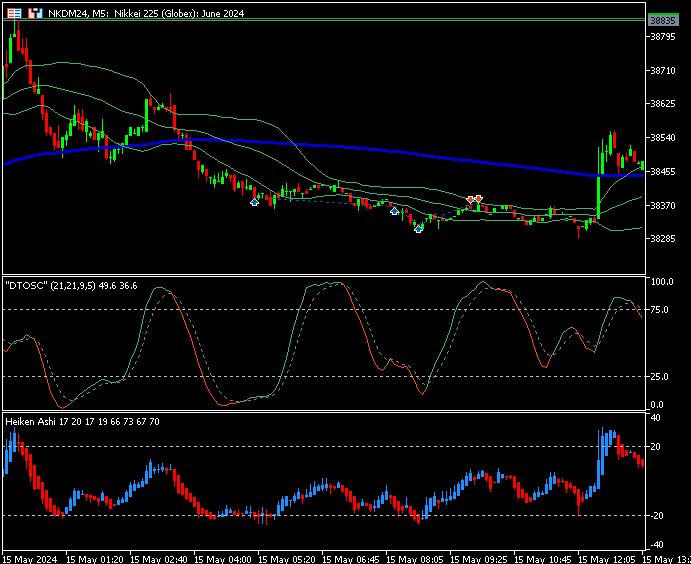
Task: Click the 15 May 01:20 time label
Action: 96,559
